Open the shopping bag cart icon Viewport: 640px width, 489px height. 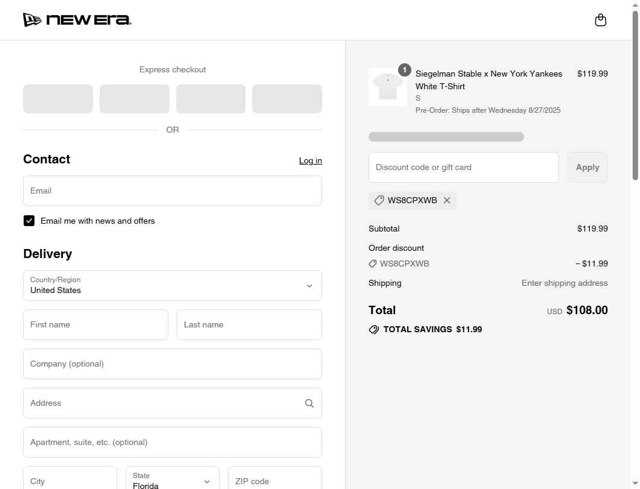[x=600, y=20]
